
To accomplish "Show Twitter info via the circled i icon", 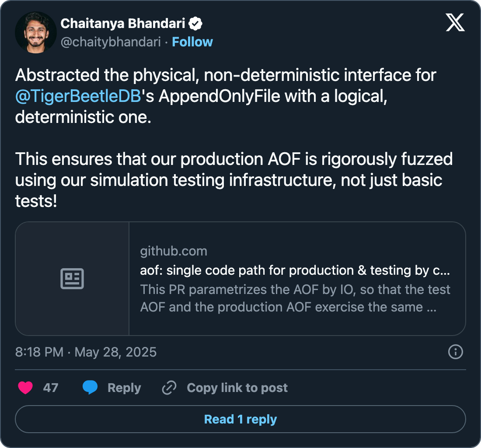I will pos(456,352).
